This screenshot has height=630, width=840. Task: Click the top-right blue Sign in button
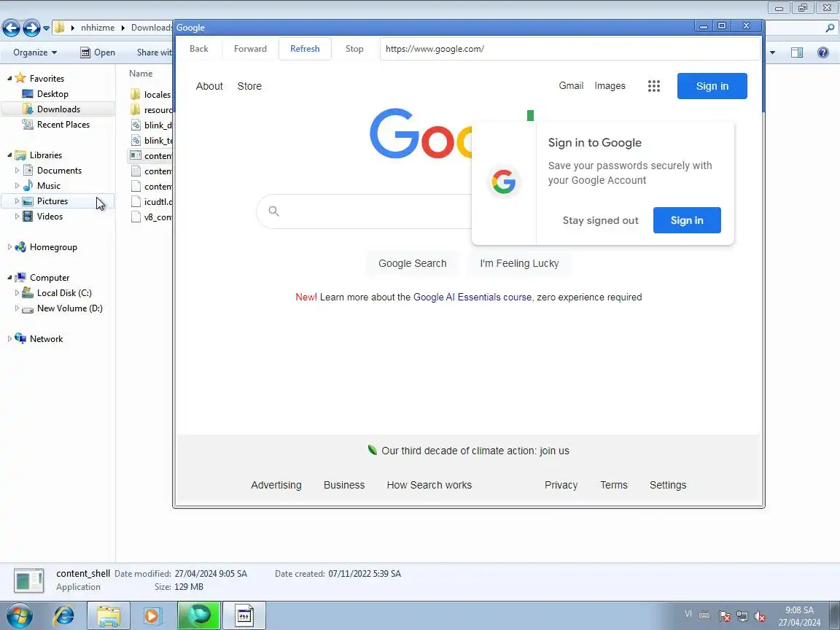pos(712,86)
